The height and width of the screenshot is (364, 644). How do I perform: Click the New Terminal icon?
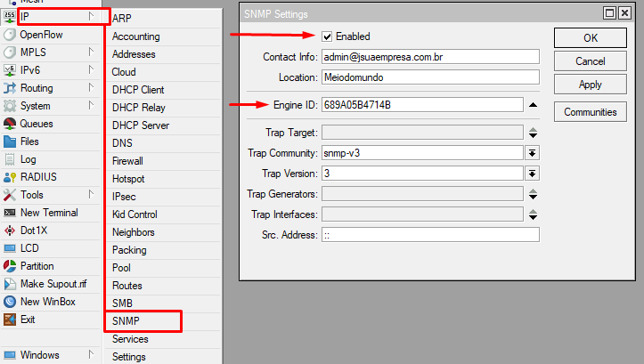(10, 213)
